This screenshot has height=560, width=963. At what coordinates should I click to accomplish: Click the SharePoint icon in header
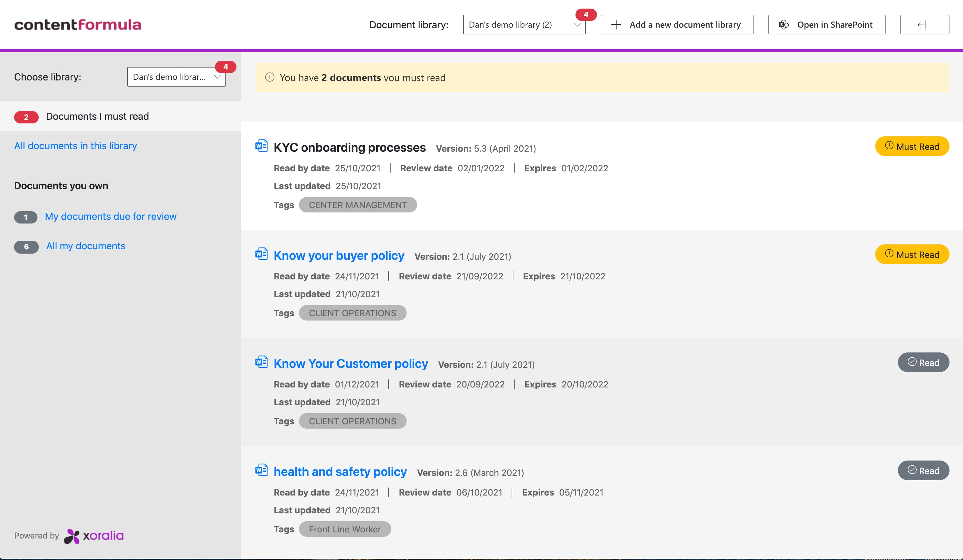coord(783,25)
